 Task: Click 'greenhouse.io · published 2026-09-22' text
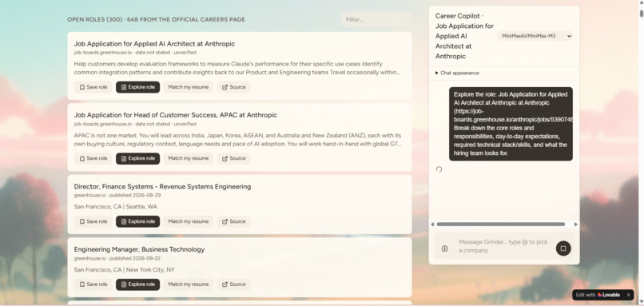[117, 258]
